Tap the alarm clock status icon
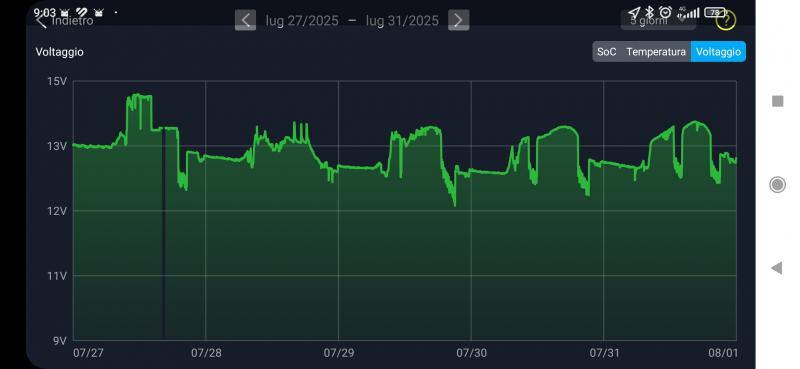The height and width of the screenshot is (369, 800). click(x=665, y=12)
